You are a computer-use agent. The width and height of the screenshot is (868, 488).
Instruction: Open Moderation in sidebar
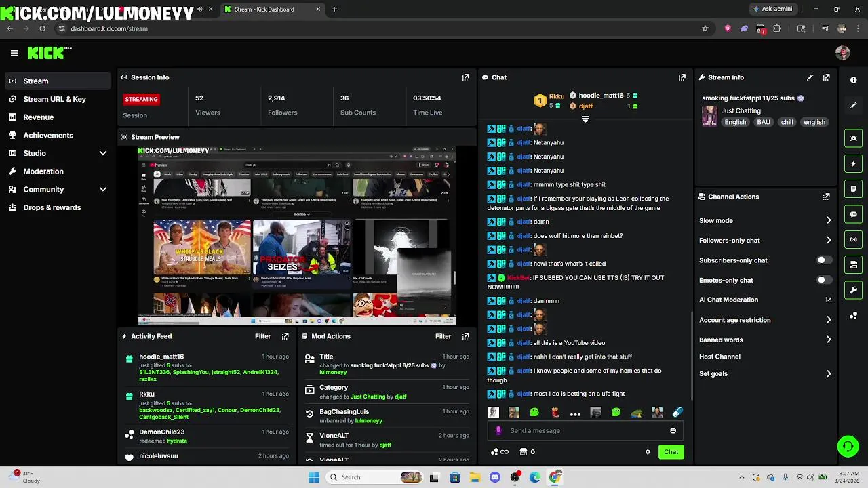click(x=58, y=171)
